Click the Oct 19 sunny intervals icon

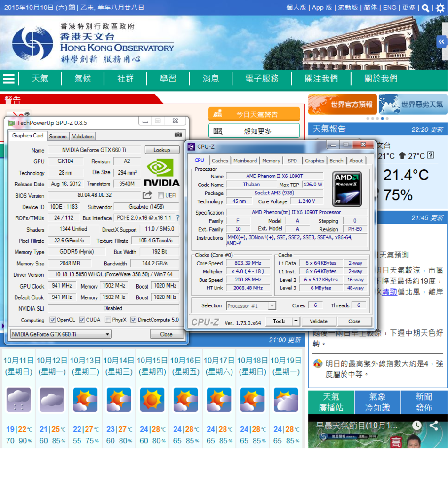286,400
